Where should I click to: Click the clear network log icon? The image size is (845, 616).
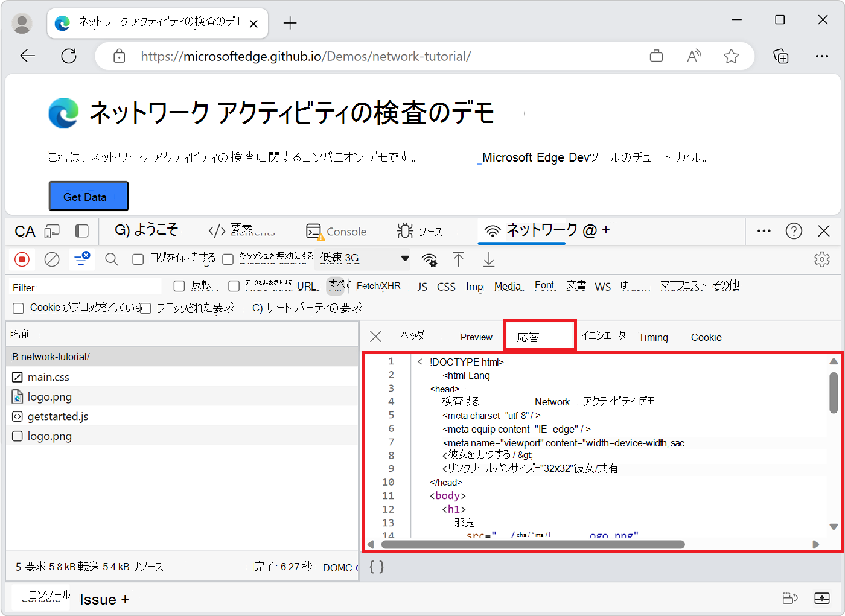pyautogui.click(x=52, y=259)
